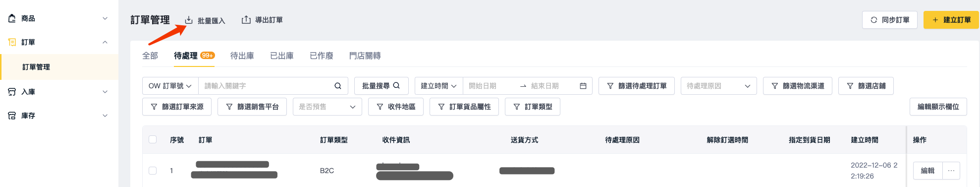Click the 商品 sidebar icon

12,18
